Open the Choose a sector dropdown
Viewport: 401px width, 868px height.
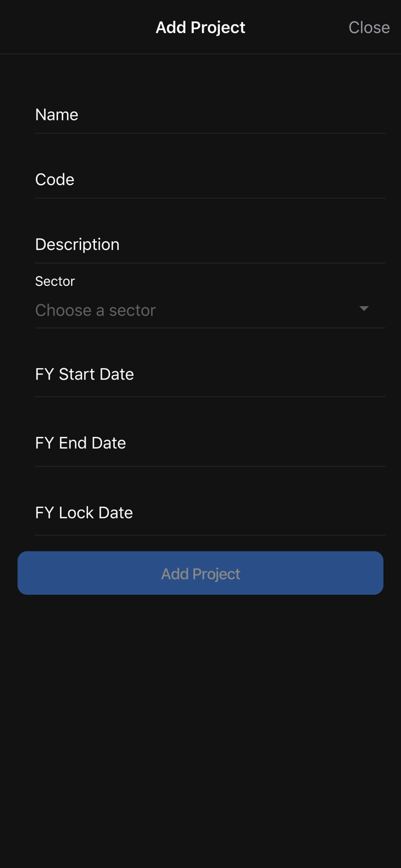[x=203, y=310]
